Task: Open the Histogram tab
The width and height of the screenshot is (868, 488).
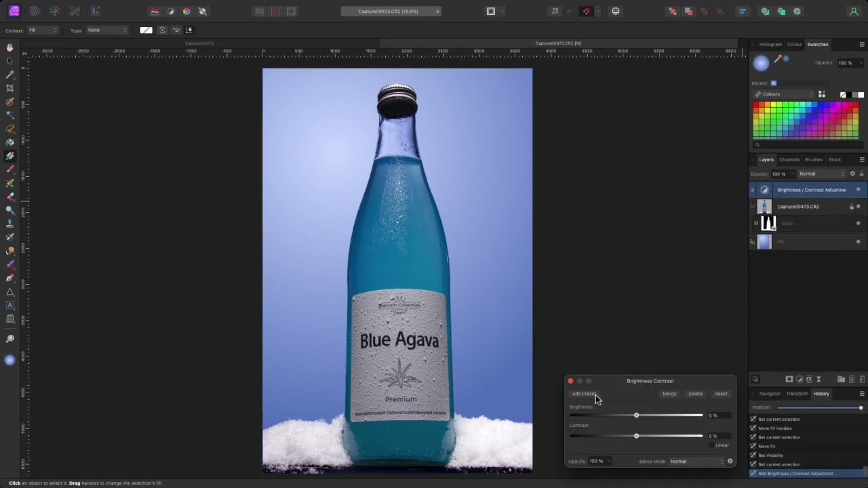Action: tap(770, 45)
